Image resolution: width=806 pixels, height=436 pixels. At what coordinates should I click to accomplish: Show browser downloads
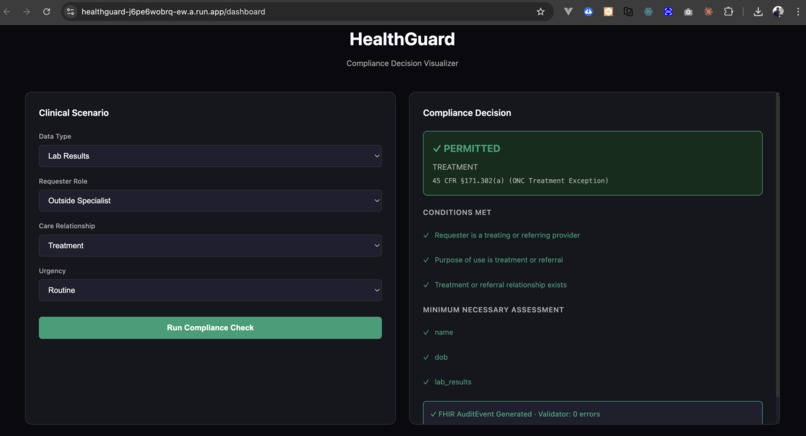758,11
